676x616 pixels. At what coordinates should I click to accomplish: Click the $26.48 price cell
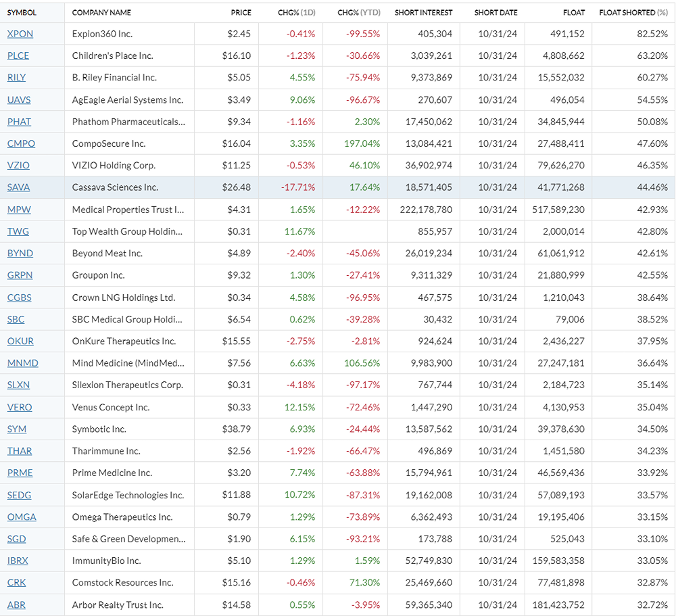[236, 187]
